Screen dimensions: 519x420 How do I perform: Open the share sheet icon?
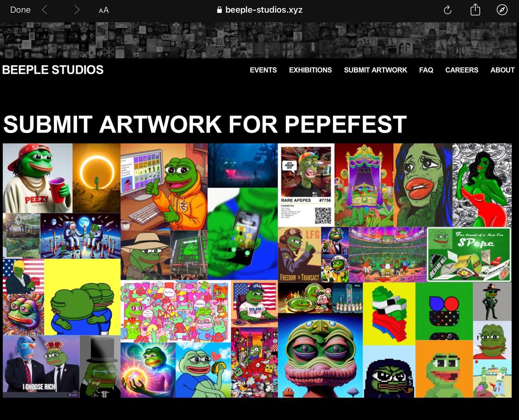475,9
